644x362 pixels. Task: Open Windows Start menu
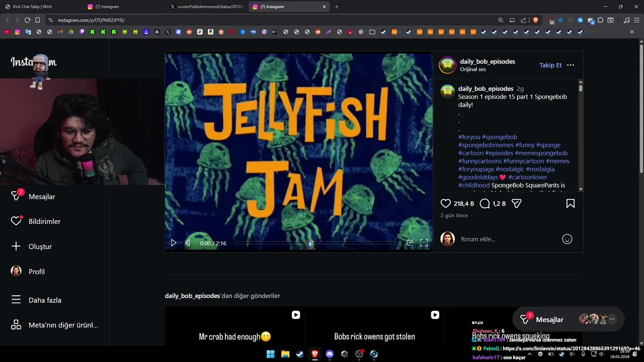(270, 354)
